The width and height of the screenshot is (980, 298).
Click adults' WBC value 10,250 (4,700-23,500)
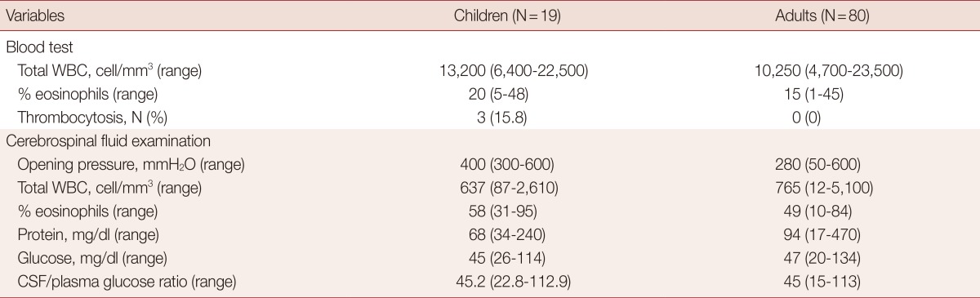pyautogui.click(x=829, y=71)
